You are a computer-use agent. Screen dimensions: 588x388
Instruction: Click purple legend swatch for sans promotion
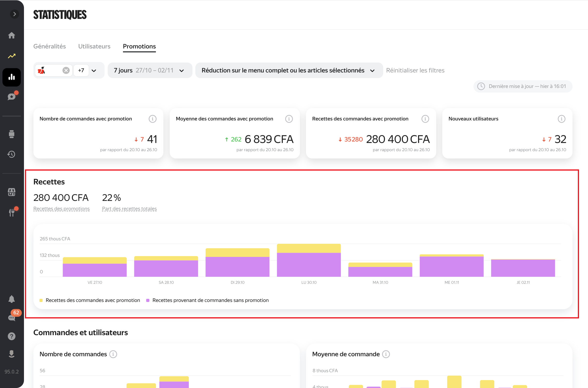click(x=148, y=301)
